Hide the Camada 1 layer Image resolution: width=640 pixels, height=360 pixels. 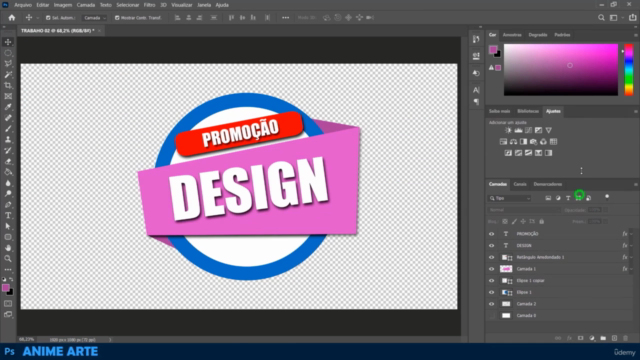point(491,269)
